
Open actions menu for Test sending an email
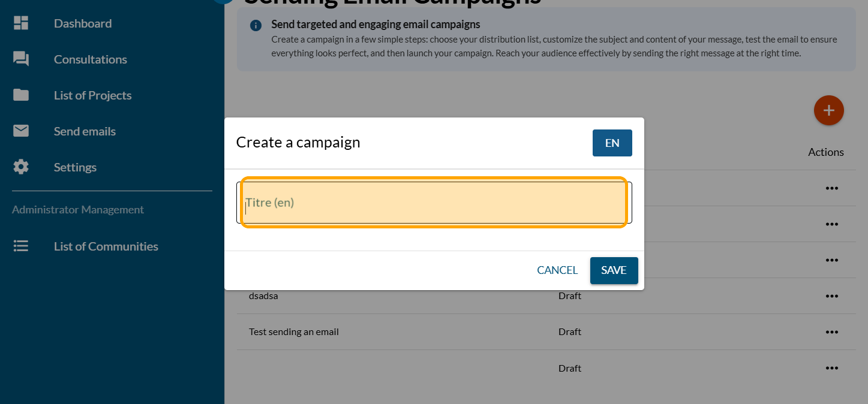pyautogui.click(x=831, y=331)
